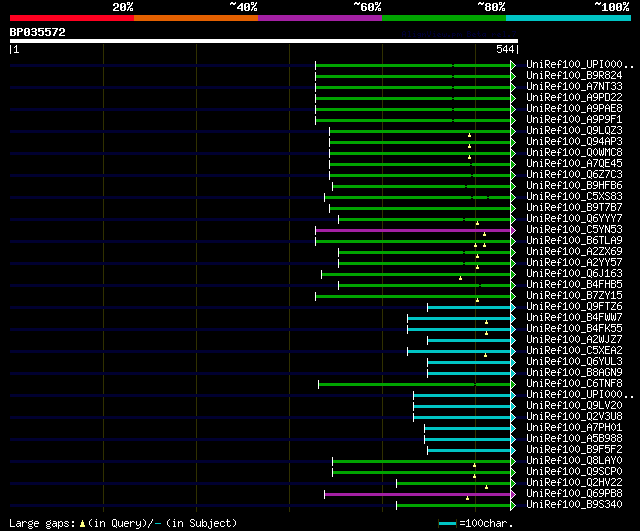
Task: Select hit label UniRef100_B9S340
Action: [574, 505]
